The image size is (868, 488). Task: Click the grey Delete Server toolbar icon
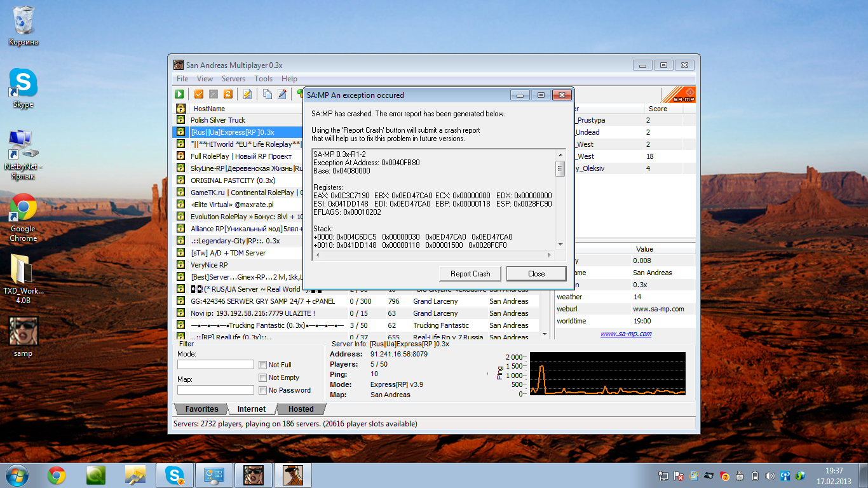tap(213, 94)
